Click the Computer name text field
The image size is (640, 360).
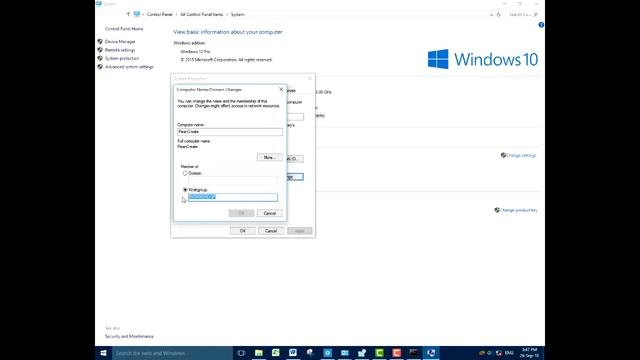[230, 132]
